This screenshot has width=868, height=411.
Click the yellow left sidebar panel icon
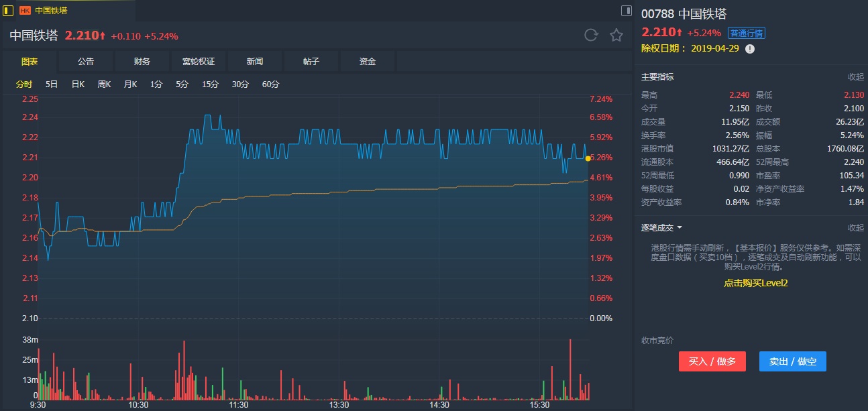pos(8,10)
